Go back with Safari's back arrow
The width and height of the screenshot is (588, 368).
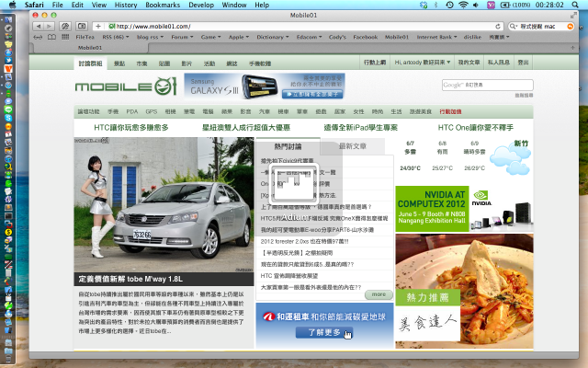point(39,27)
